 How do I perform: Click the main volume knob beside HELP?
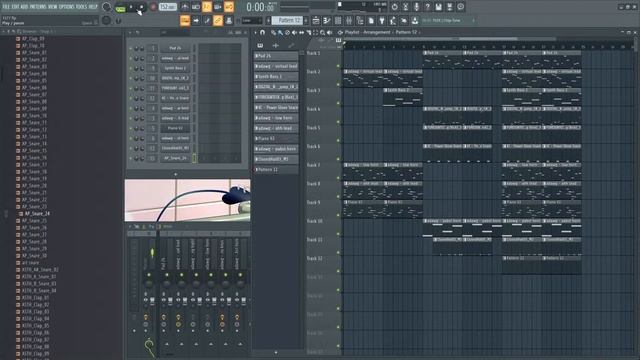(x=107, y=7)
